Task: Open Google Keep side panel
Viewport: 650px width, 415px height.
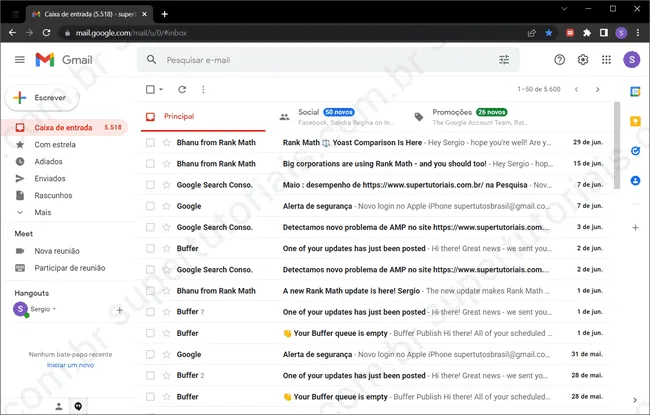Action: point(635,121)
